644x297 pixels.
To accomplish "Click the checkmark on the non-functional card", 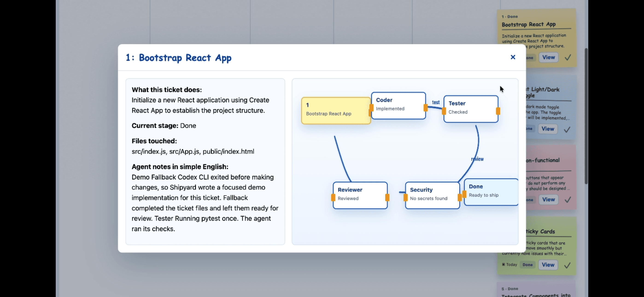I will (568, 200).
